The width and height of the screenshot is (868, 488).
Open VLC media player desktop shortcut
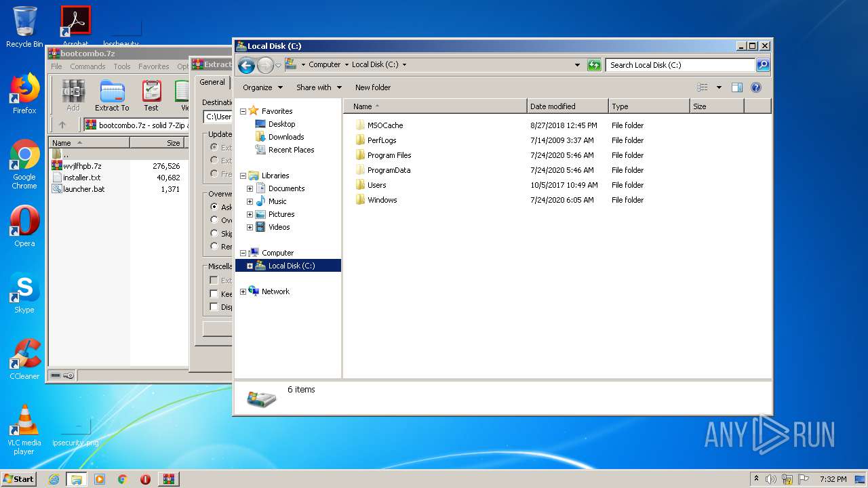pos(24,430)
